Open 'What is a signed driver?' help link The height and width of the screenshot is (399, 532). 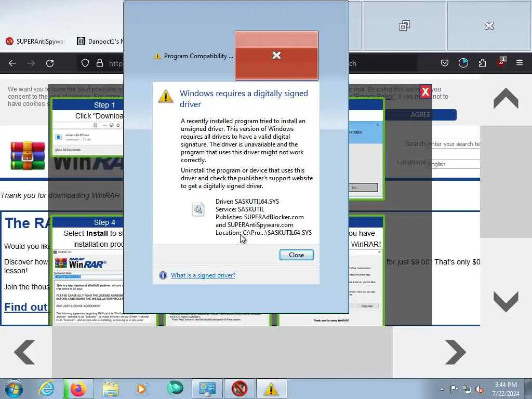pos(203,275)
